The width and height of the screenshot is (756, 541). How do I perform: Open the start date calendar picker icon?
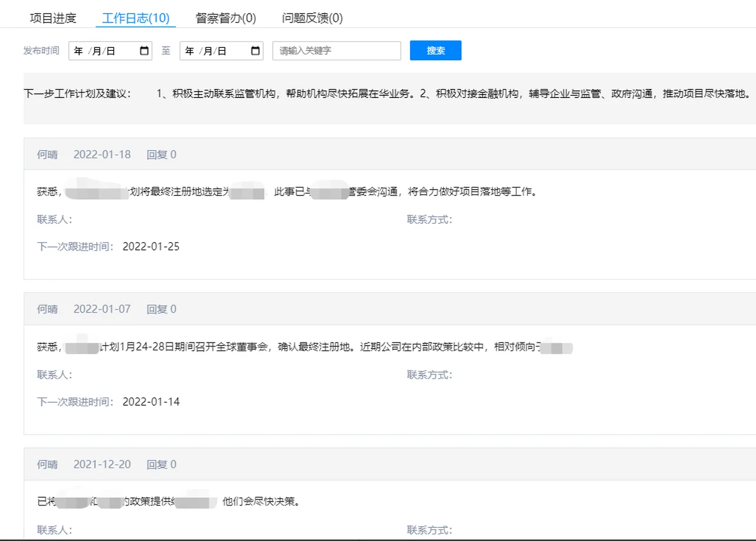point(144,51)
